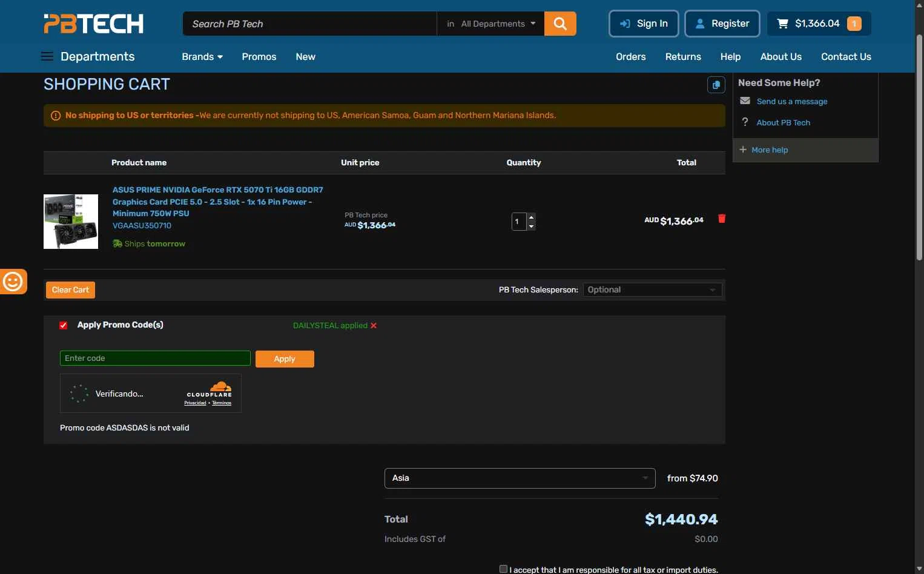Click the graphics card product thumbnail
Screen dimensions: 924x574
tap(71, 222)
